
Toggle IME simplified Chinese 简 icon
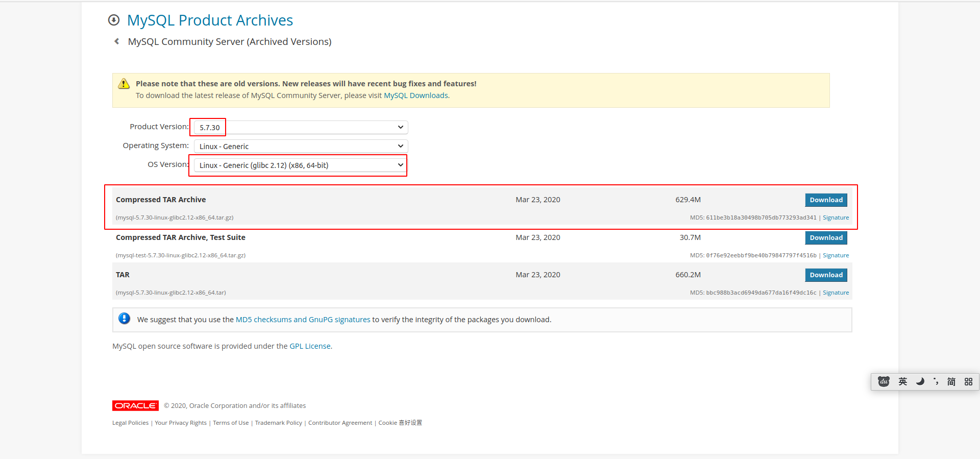click(x=951, y=381)
